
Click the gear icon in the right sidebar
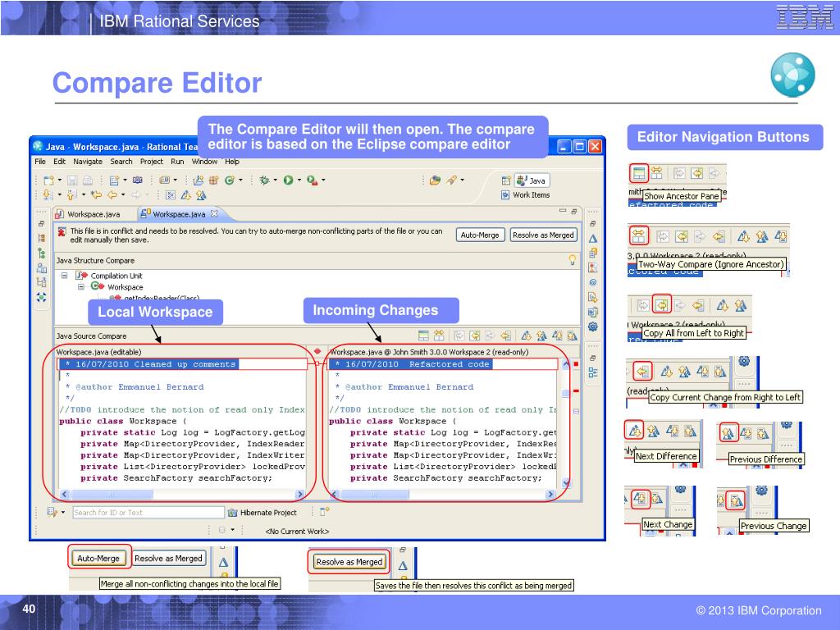(593, 326)
